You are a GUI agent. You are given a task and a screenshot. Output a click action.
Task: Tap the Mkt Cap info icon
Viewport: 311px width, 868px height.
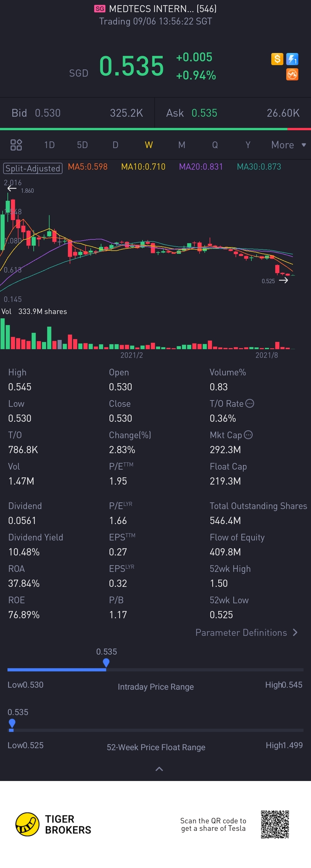tap(248, 435)
